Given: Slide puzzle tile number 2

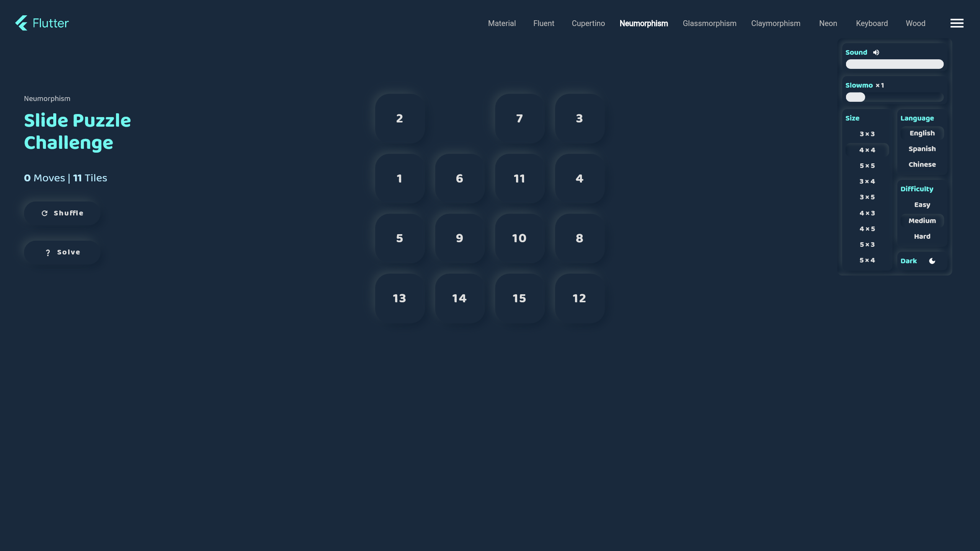Looking at the screenshot, I should point(400,119).
